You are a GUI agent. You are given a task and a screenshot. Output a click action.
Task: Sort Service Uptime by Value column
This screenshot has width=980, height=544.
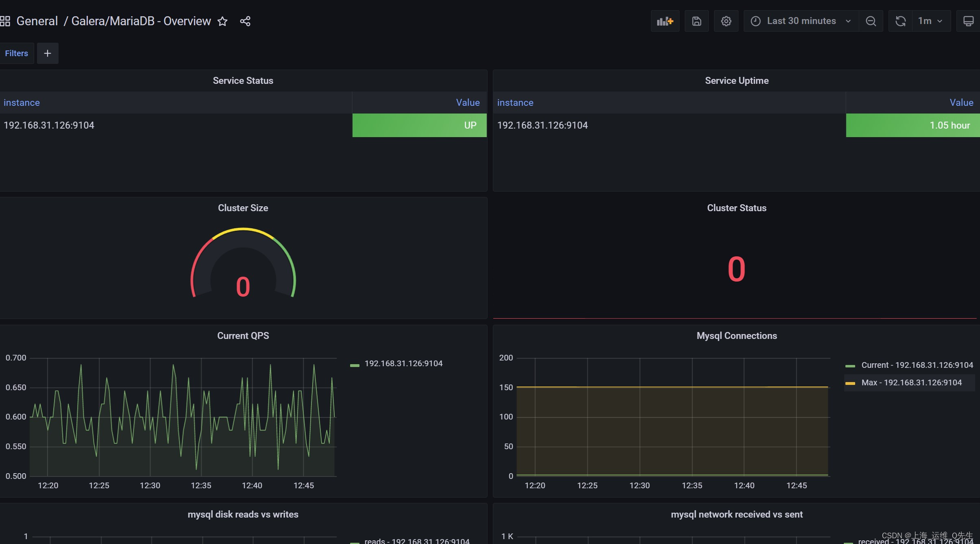coord(961,103)
